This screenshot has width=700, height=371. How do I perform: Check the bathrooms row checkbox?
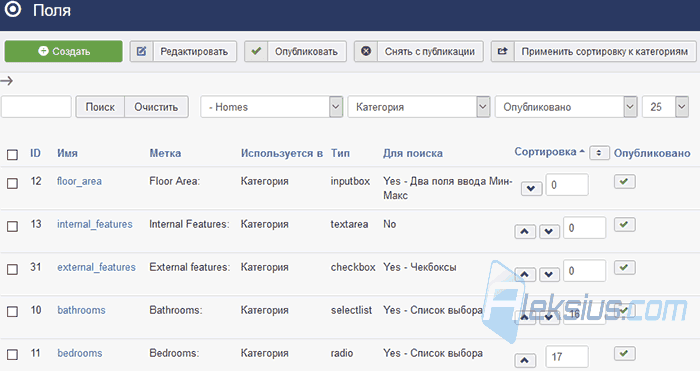(x=12, y=311)
